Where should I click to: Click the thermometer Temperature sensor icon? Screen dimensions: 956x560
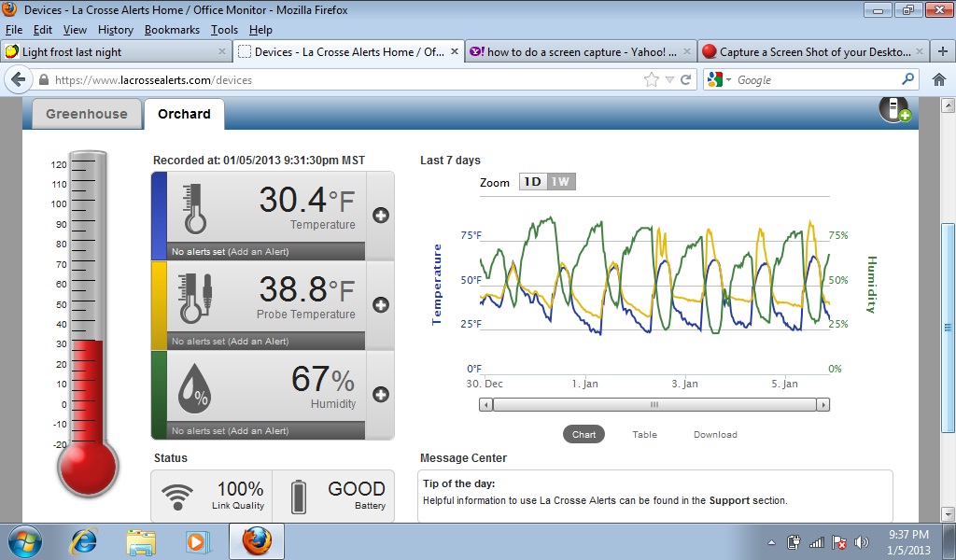[194, 208]
